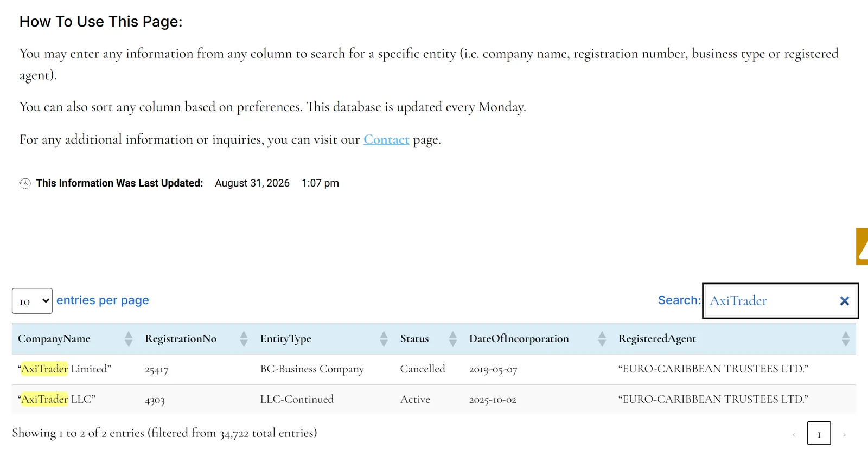Viewport: 868px width, 456px height.
Task: Click the DateOfIncorporation column header label
Action: click(519, 339)
